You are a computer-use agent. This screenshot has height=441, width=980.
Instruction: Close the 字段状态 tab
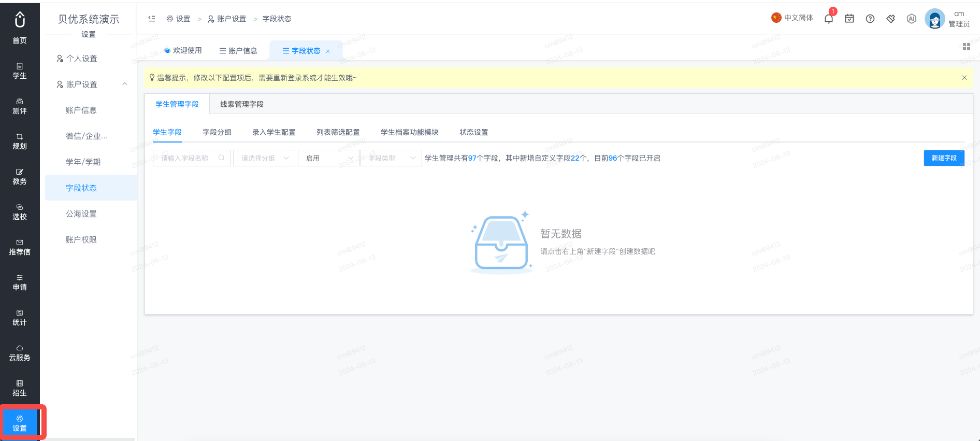tap(328, 51)
